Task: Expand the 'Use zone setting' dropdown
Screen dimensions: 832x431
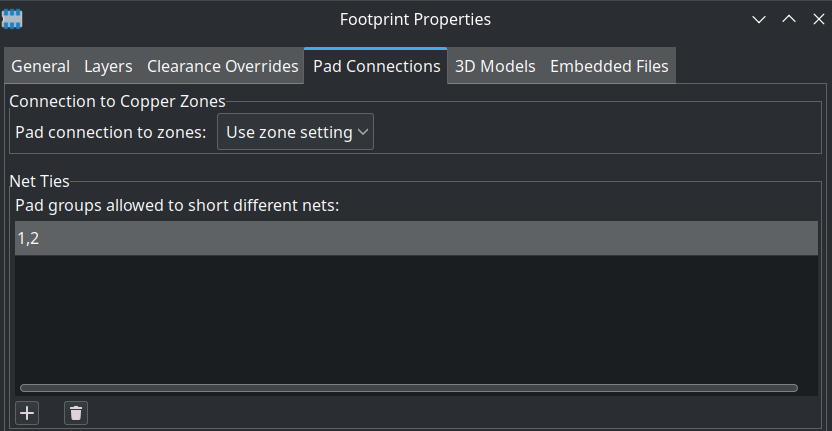Action: coord(296,132)
